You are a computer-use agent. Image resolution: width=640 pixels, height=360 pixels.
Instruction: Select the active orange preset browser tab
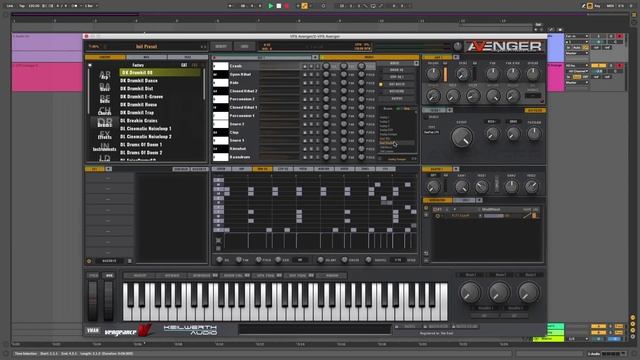(x=105, y=57)
